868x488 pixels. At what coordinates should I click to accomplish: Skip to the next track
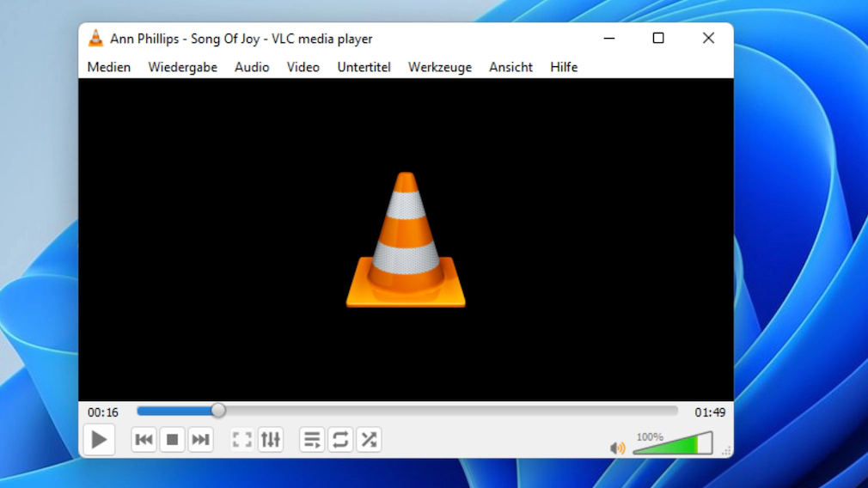(x=200, y=440)
